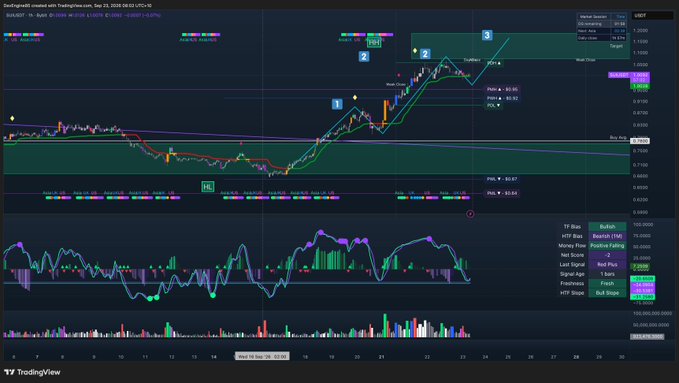
Task: Click the Next: Asia row in session table
Action: click(601, 31)
